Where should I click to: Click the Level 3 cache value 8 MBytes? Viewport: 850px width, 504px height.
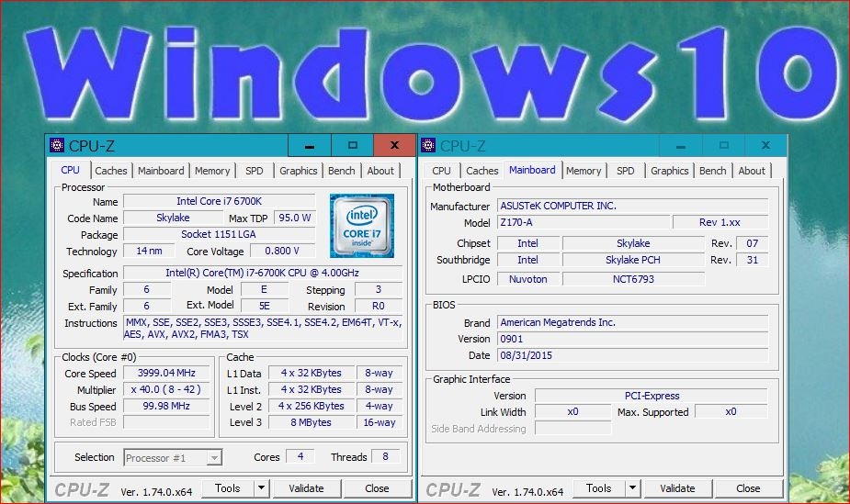click(x=312, y=422)
